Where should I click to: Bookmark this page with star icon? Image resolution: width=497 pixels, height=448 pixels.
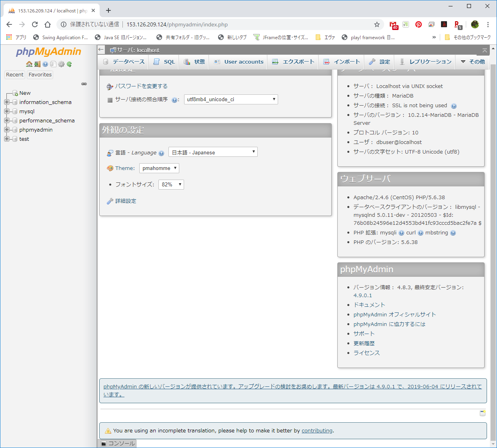coord(377,24)
